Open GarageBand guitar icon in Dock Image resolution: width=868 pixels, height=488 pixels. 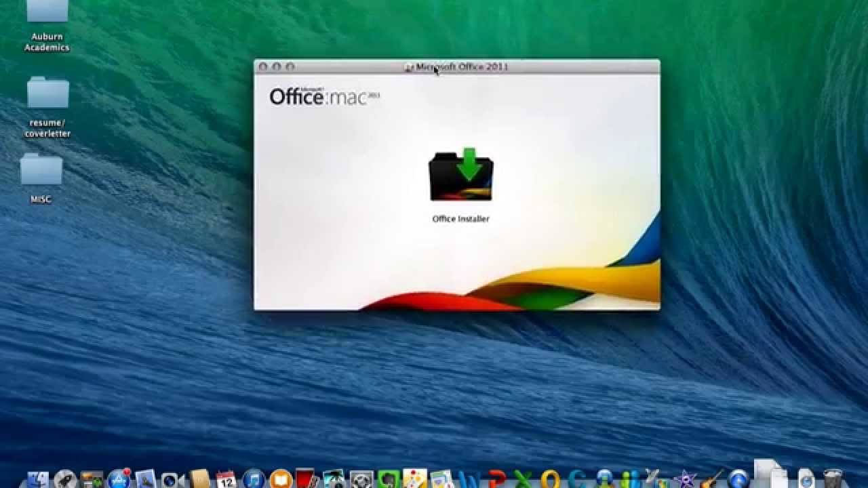712,478
